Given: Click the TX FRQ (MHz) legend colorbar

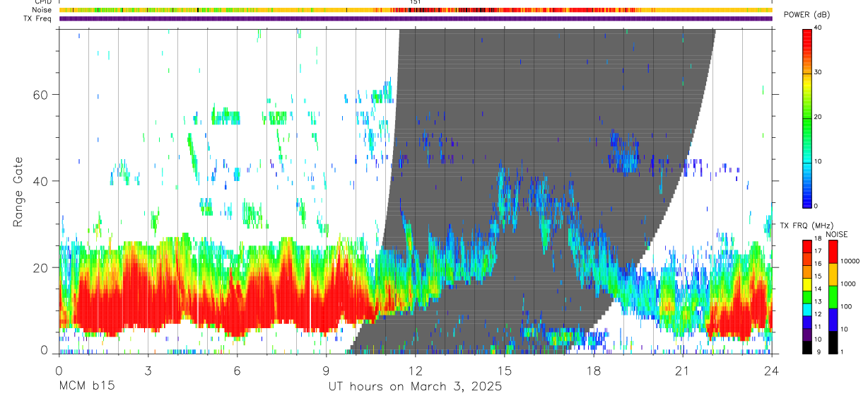Looking at the screenshot, I should pyautogui.click(x=807, y=296).
